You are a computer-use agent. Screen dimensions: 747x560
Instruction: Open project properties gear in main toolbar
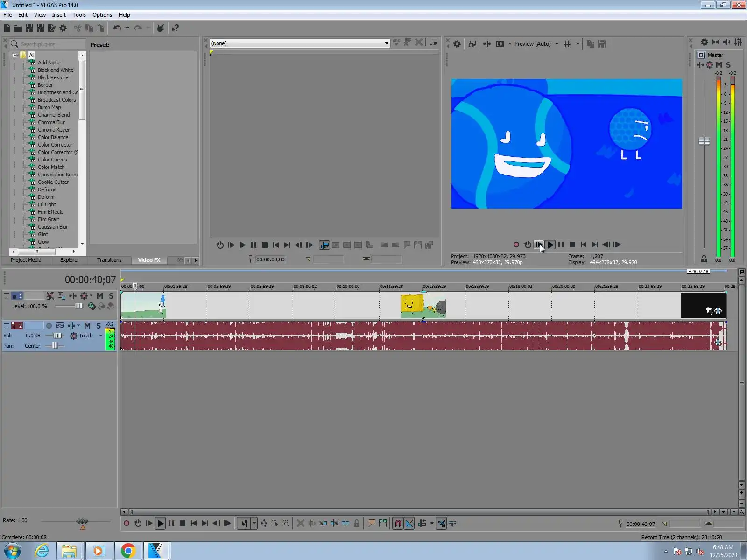point(63,28)
